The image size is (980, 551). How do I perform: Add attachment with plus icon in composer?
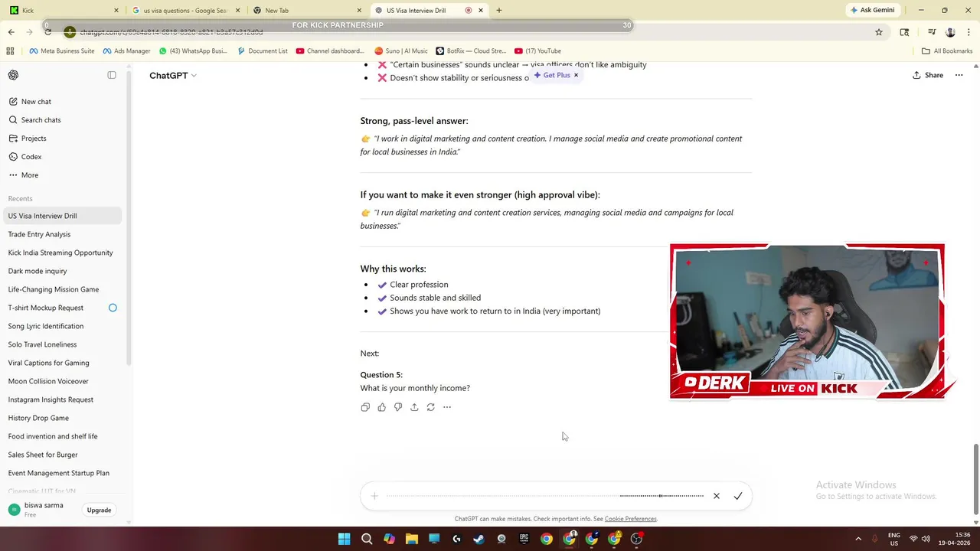click(x=374, y=496)
